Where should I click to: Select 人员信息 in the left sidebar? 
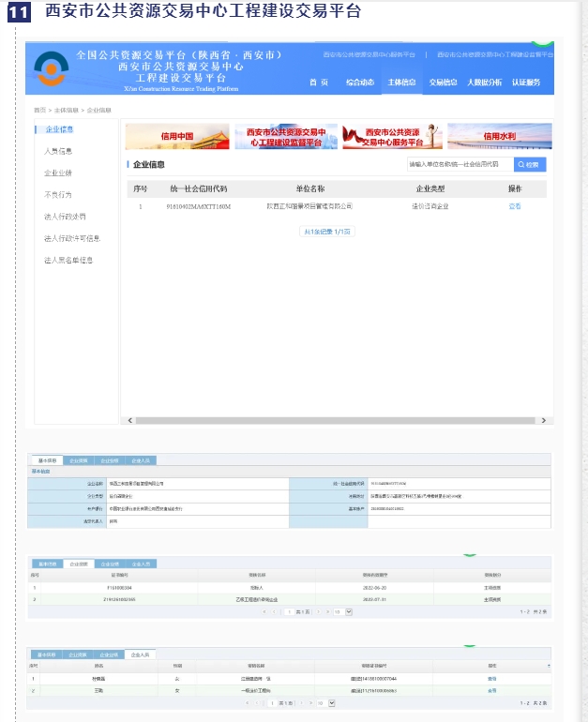[x=58, y=151]
